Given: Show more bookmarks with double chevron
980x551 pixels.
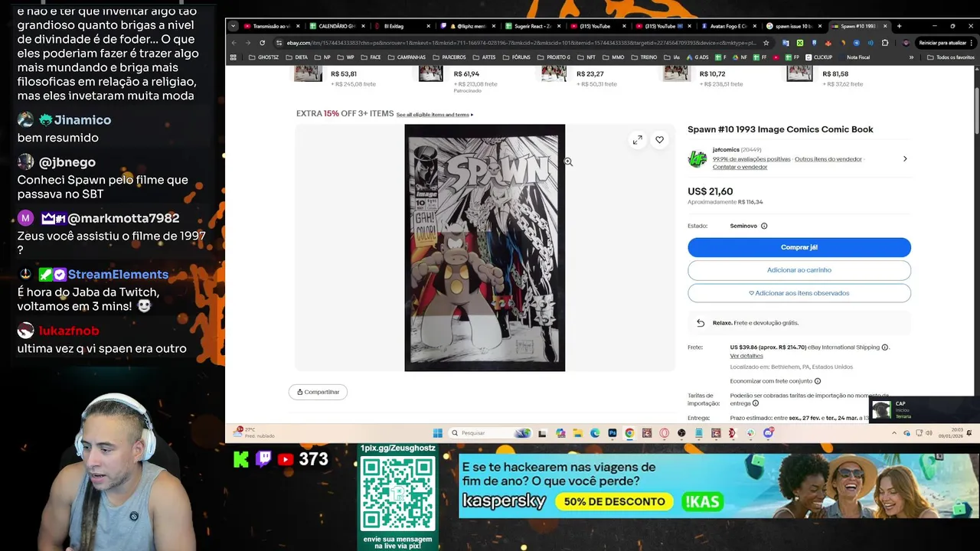Looking at the screenshot, I should click(x=911, y=57).
